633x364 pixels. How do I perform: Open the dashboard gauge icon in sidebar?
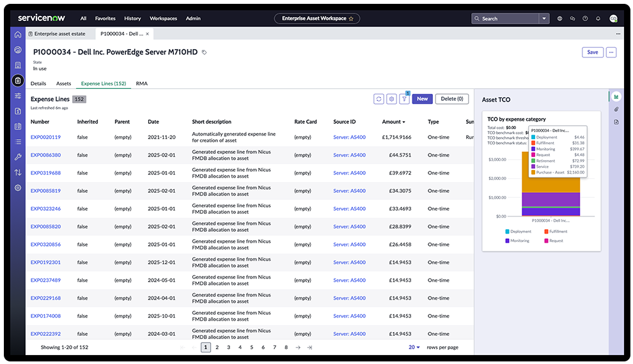tap(18, 50)
